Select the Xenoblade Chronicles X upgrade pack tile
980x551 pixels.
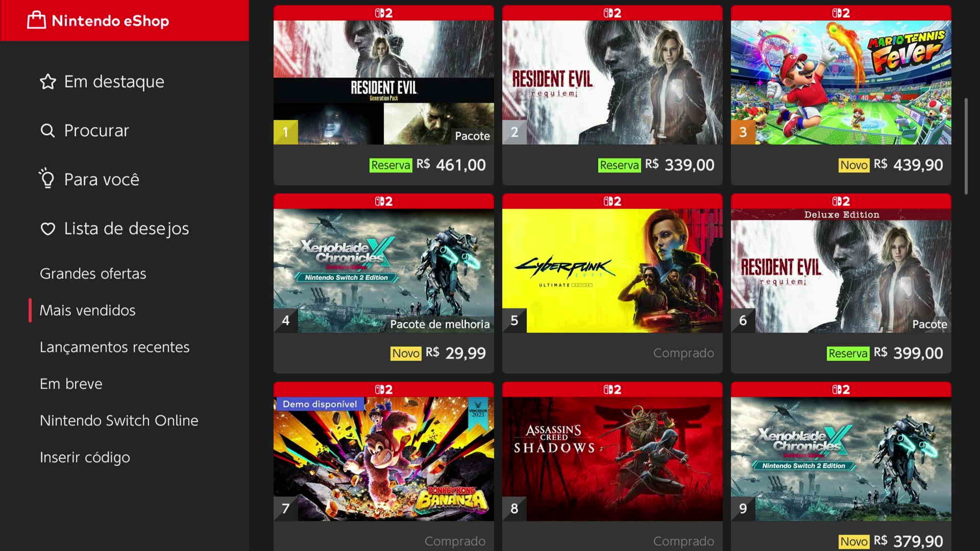pyautogui.click(x=383, y=283)
